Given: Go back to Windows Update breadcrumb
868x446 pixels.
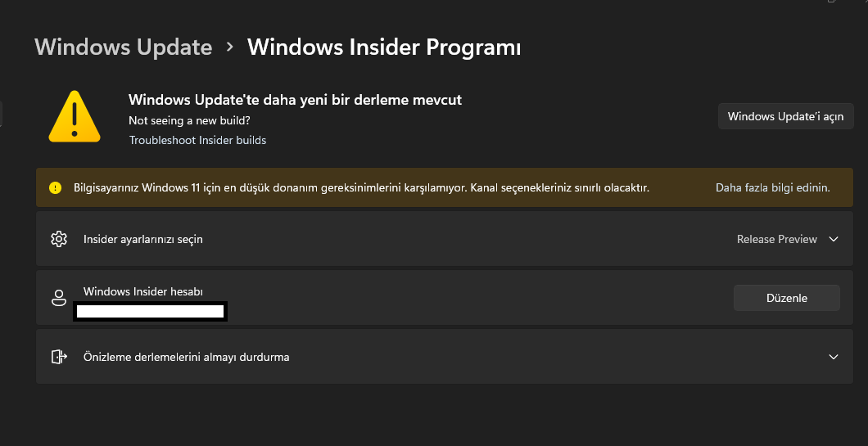Looking at the screenshot, I should click(x=124, y=47).
